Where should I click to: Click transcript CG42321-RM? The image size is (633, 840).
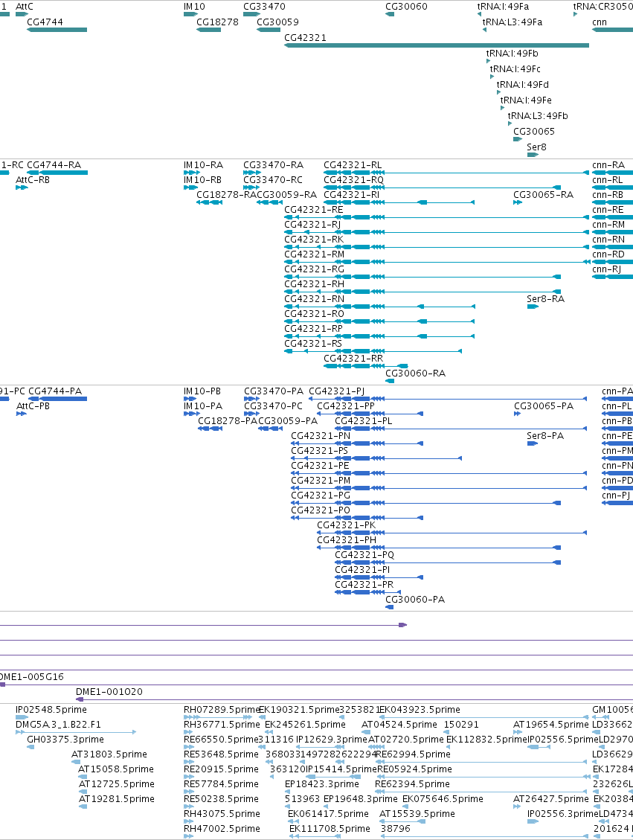coord(437,262)
